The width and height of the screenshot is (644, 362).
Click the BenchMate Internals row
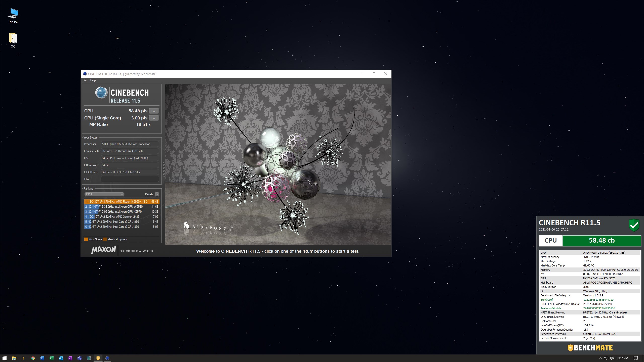(x=590, y=334)
